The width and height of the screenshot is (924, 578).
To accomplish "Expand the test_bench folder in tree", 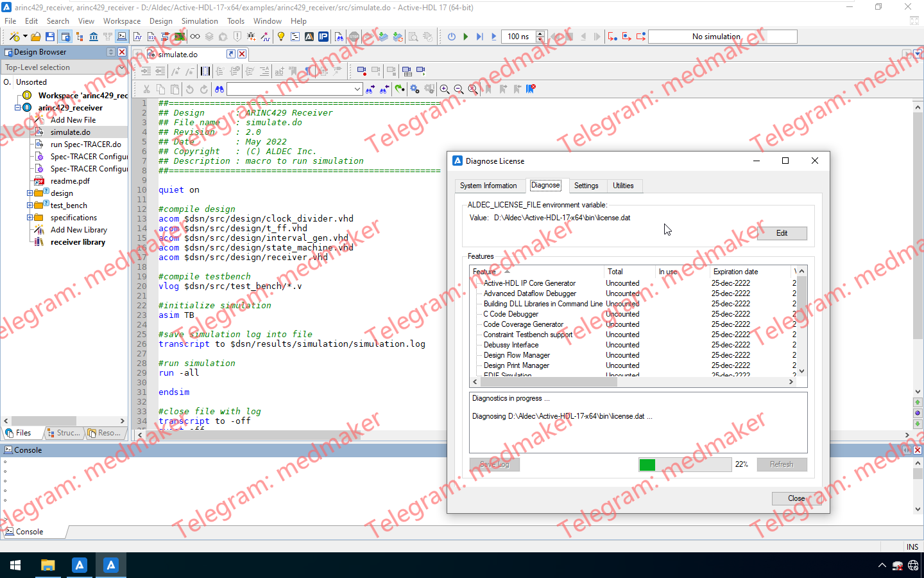I will click(x=30, y=205).
